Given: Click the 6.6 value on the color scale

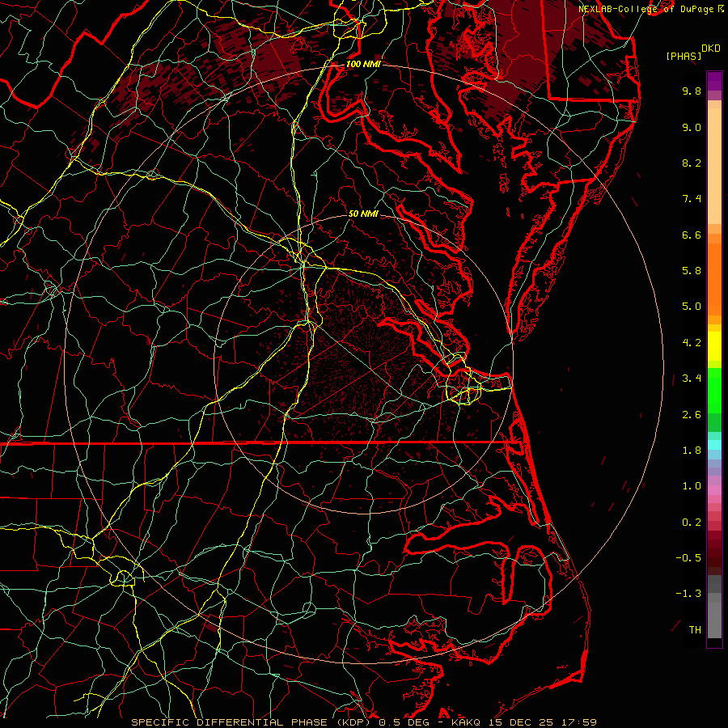Looking at the screenshot, I should 692,235.
